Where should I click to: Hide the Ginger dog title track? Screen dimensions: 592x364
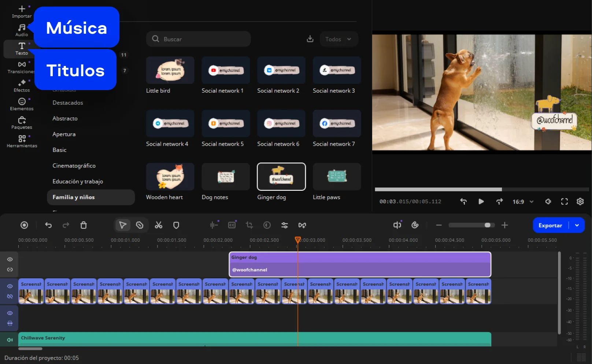click(x=10, y=259)
